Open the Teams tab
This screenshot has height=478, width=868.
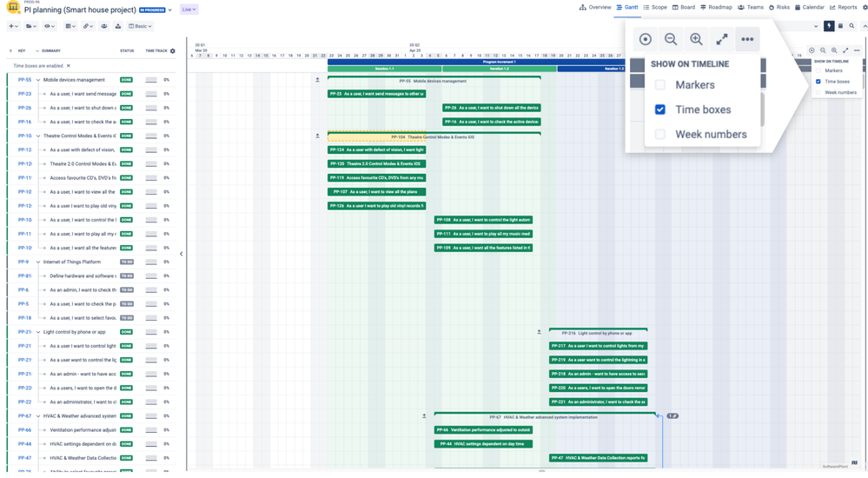(751, 7)
